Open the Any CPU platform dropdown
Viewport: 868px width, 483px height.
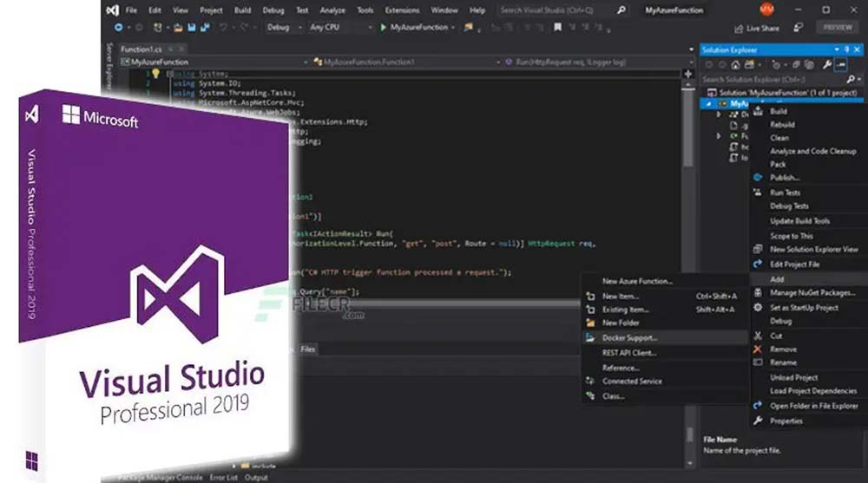coord(340,27)
